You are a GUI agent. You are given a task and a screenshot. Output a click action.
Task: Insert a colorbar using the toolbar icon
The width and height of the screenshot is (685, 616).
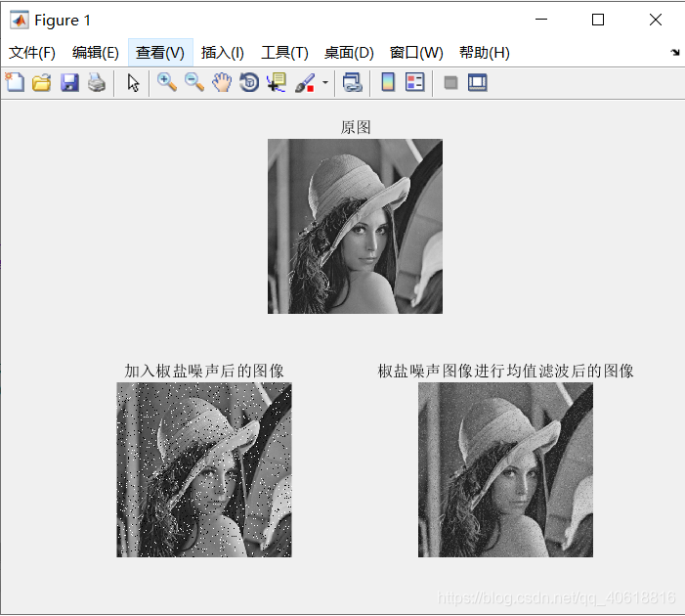(x=388, y=82)
